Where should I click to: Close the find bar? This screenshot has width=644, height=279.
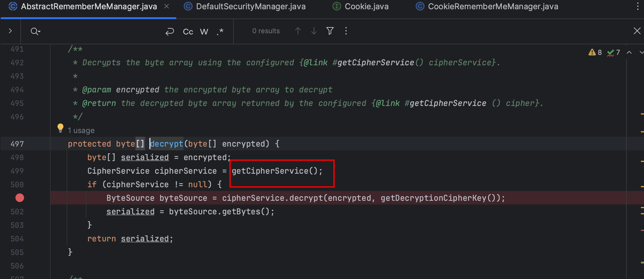pyautogui.click(x=637, y=31)
